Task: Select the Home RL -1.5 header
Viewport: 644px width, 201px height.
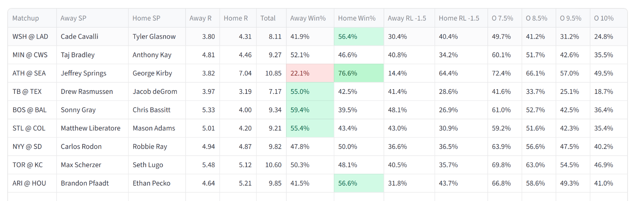Action: pyautogui.click(x=461, y=18)
